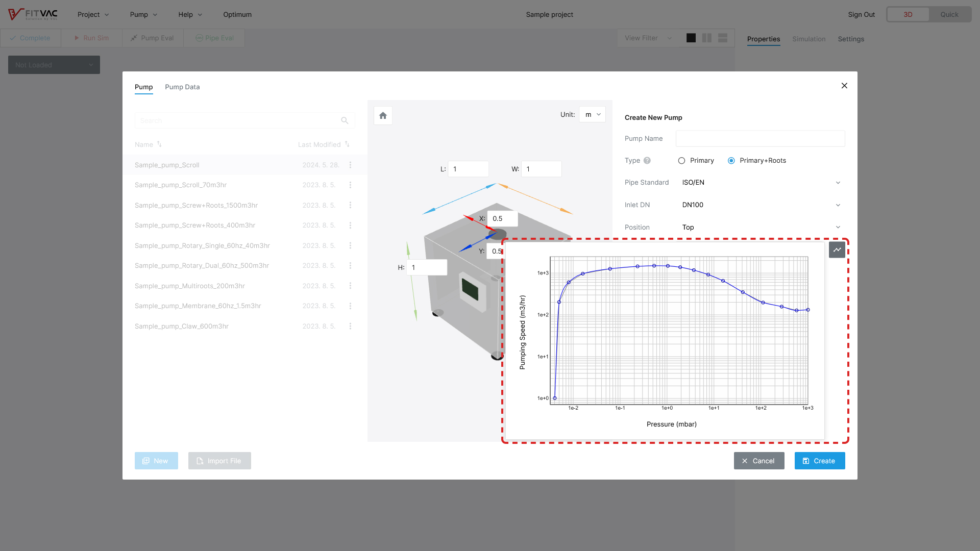The width and height of the screenshot is (980, 551).
Task: Open options menu for Sample_pump_Scroll
Action: (x=350, y=165)
